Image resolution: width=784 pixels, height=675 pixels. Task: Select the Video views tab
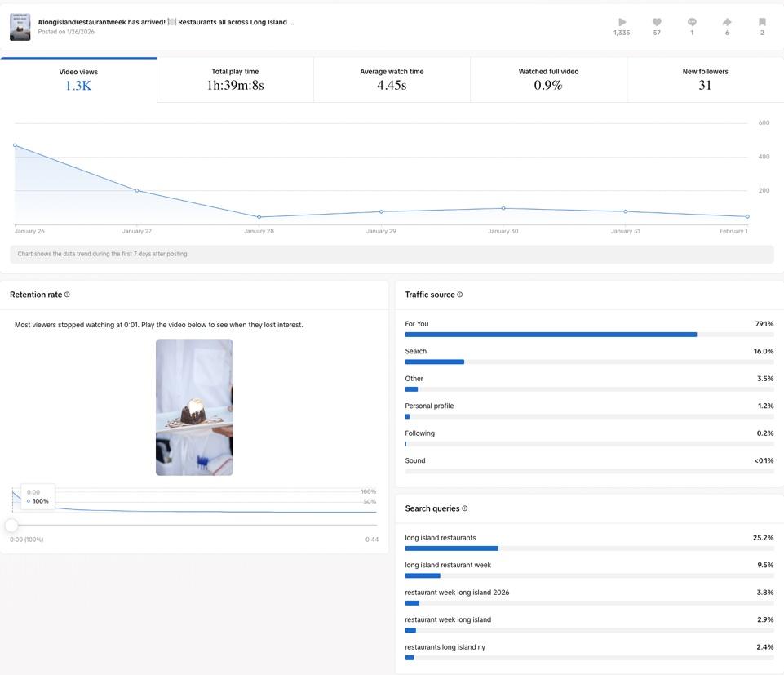[78, 80]
